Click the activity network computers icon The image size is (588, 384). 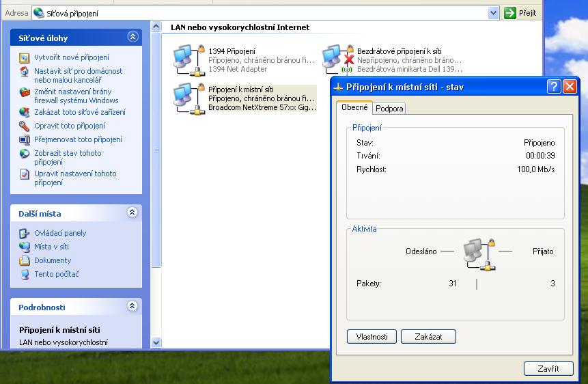(479, 254)
